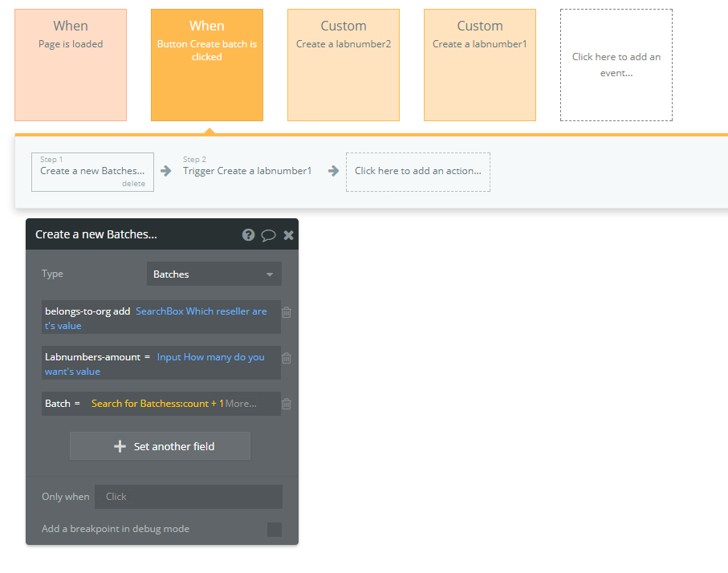Select Step 1 Create a new Batches
The width and height of the screenshot is (728, 573).
click(x=92, y=172)
